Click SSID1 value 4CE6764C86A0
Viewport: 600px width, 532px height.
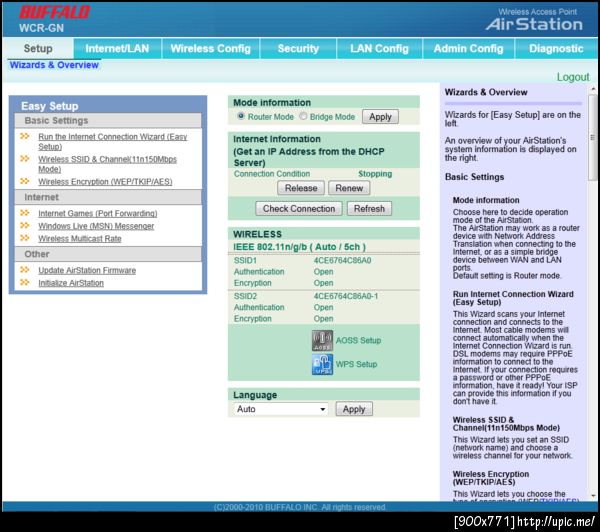(342, 260)
